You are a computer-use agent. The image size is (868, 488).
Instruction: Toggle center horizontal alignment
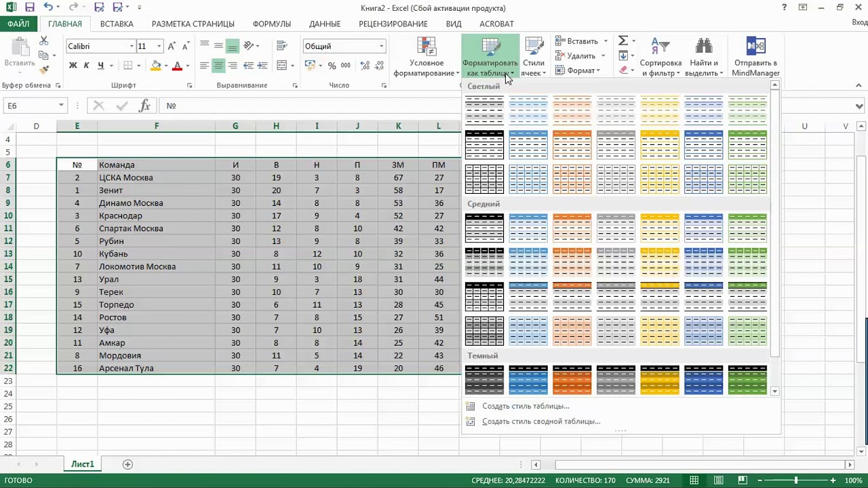(x=218, y=66)
